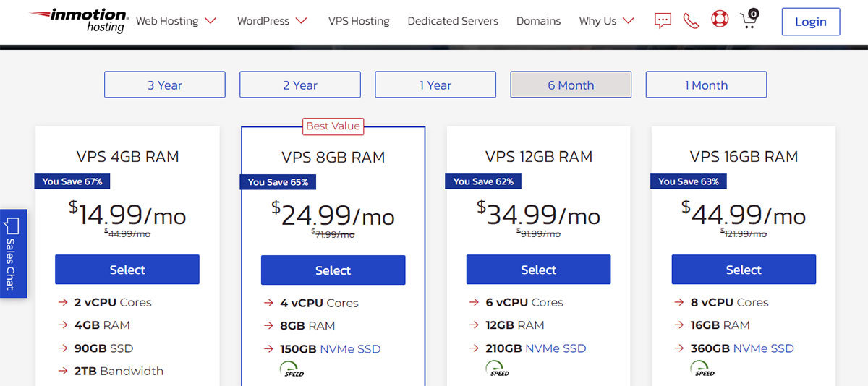868x386 pixels.
Task: Click the struck-through $91.99/mo original price
Action: coord(538,233)
